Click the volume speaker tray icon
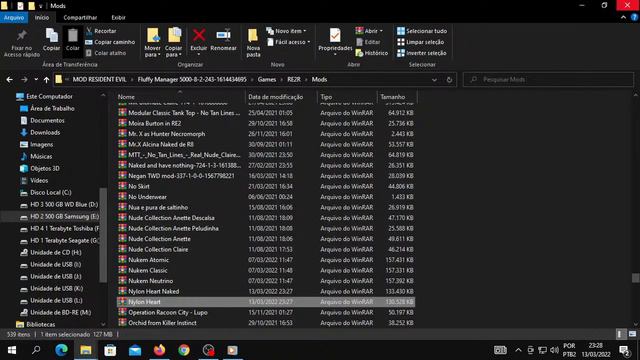 [554, 350]
